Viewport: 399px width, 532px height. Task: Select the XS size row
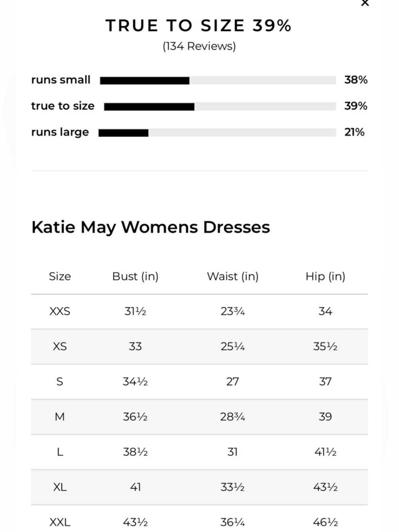click(x=199, y=347)
